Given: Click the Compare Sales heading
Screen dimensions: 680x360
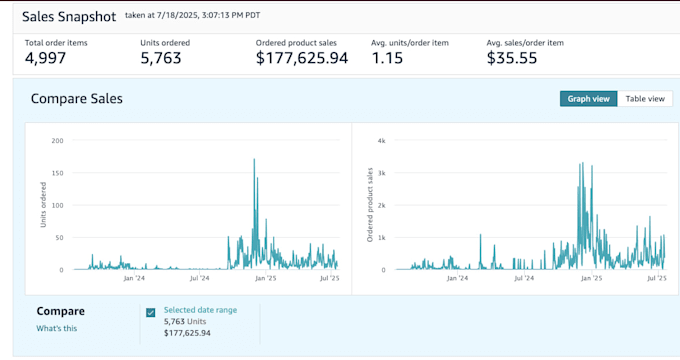Looking at the screenshot, I should tap(77, 98).
